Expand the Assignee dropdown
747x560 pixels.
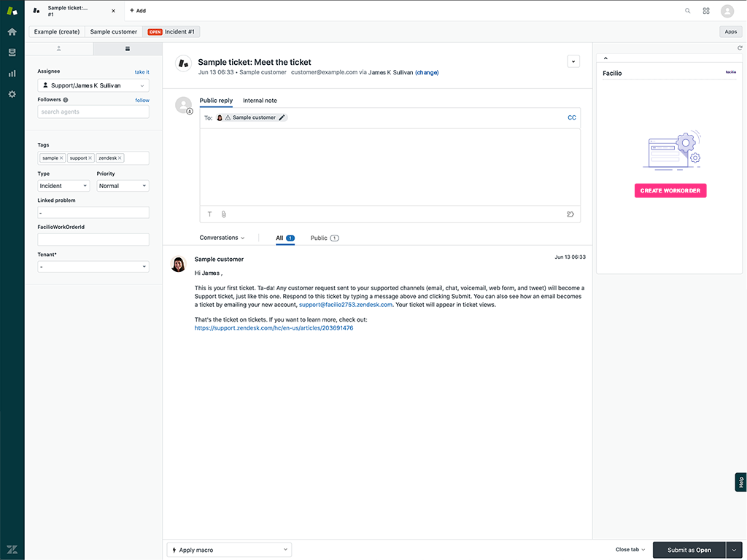[93, 85]
